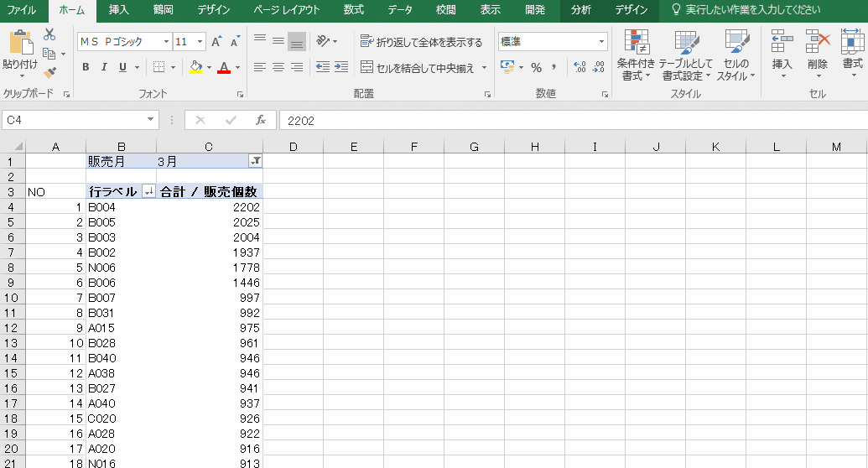
Task: Apply the yellow fill color swatch
Action: 195,67
